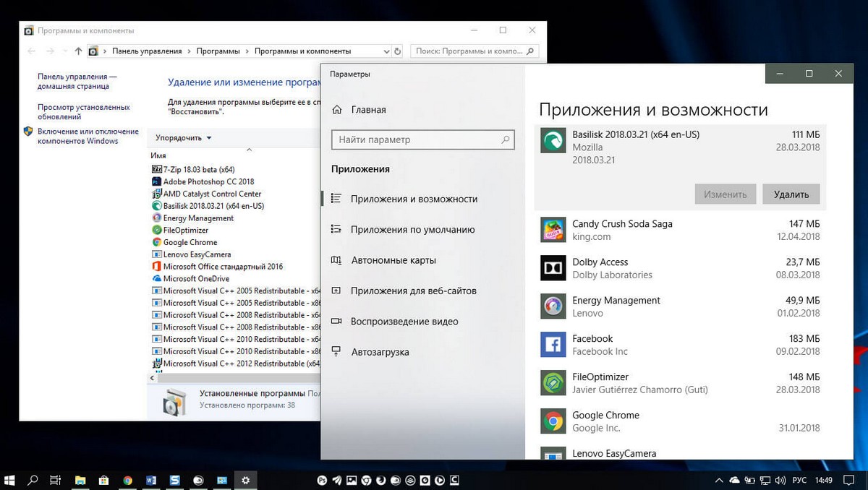Click the 7-Zip icon in Programs list

click(156, 169)
